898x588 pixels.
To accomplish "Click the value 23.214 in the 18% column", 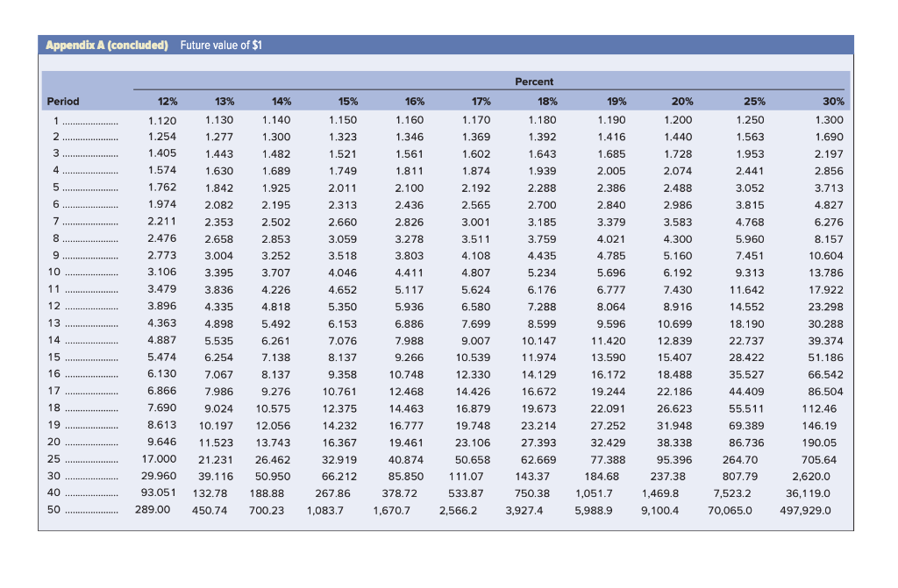I will (539, 426).
